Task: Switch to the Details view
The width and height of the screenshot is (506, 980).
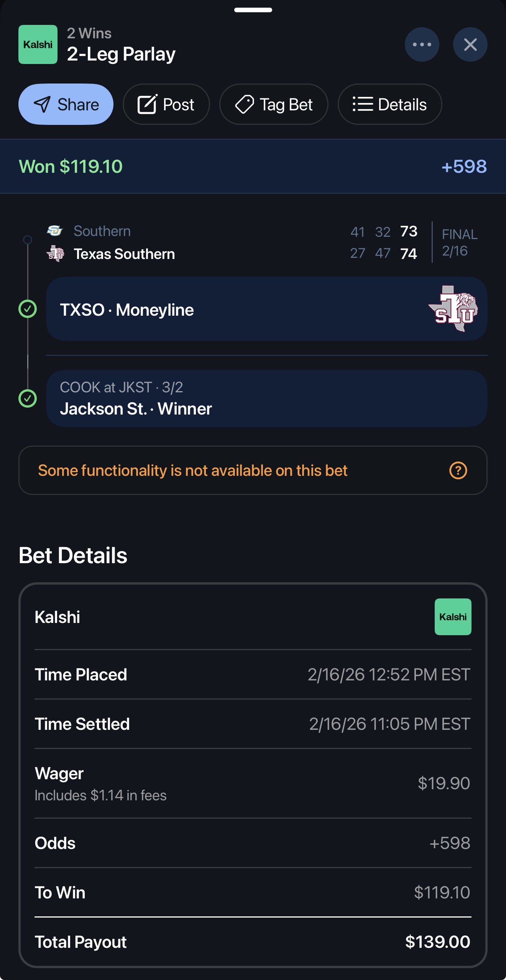Action: click(389, 104)
